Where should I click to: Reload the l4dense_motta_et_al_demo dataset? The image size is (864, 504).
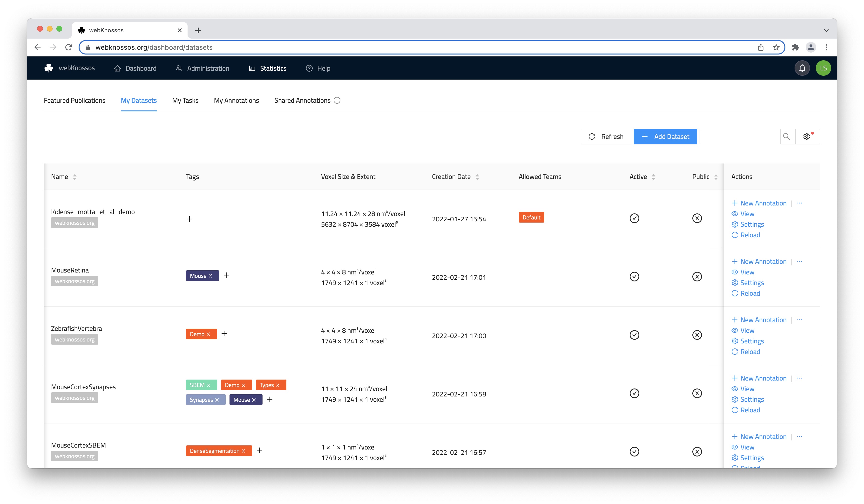click(746, 235)
